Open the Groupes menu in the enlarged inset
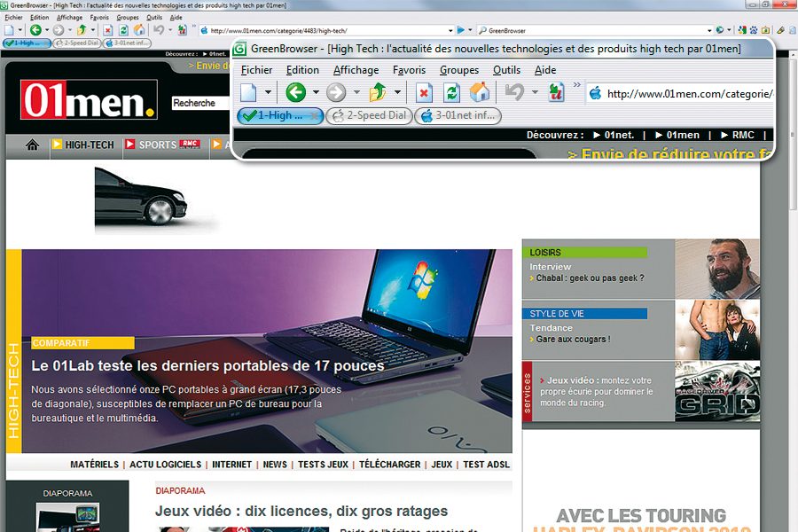This screenshot has height=532, width=798. tap(459, 70)
